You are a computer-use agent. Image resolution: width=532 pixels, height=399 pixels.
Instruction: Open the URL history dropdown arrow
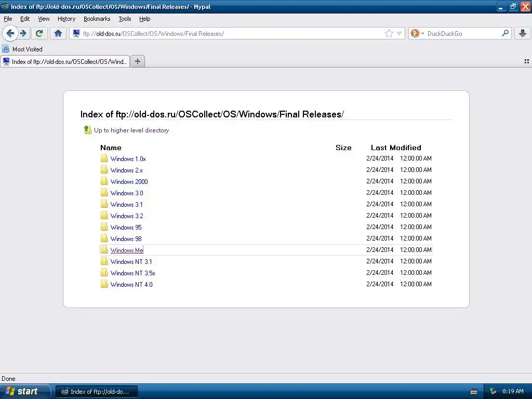400,33
